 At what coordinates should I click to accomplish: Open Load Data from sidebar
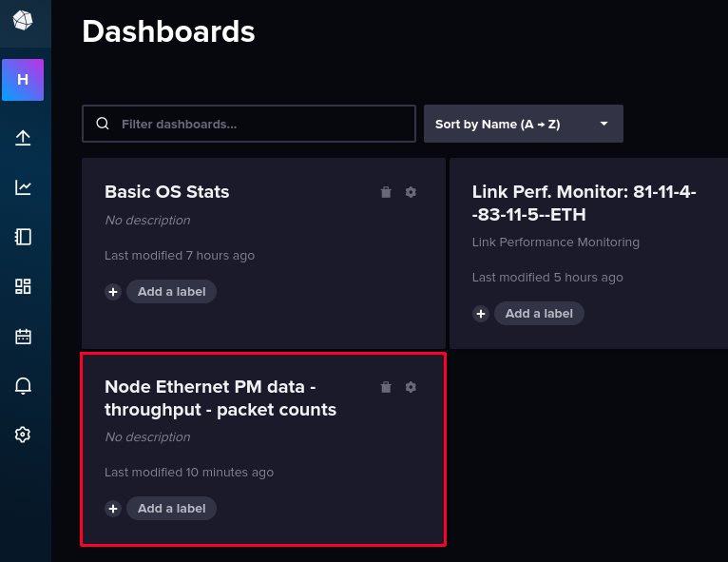pos(23,138)
